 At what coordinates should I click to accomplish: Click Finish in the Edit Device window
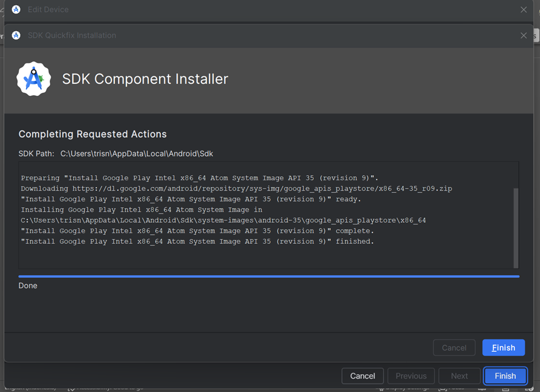tap(505, 376)
